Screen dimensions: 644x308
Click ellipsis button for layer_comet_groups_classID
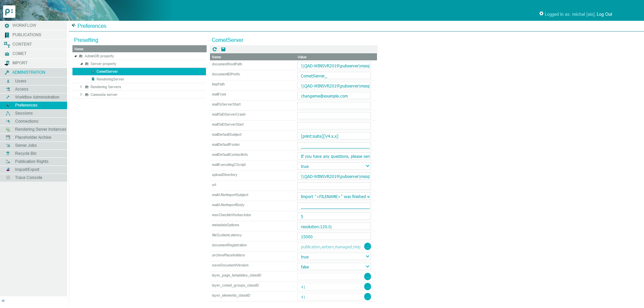(x=368, y=287)
